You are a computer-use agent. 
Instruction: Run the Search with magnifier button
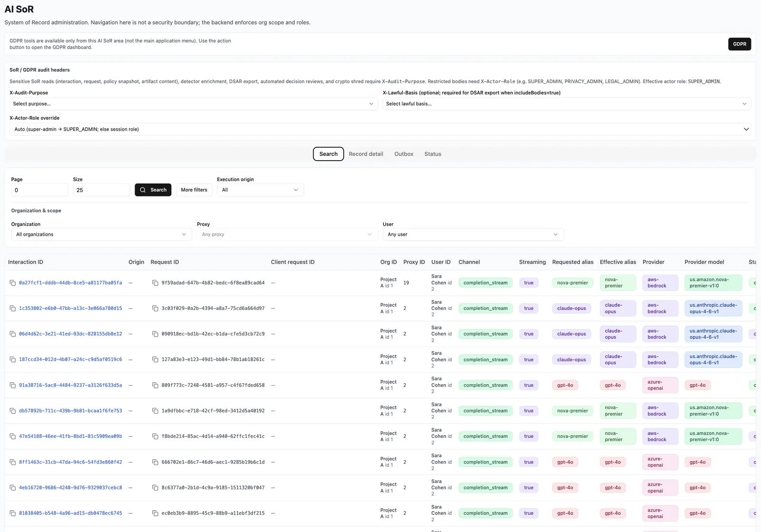[153, 190]
